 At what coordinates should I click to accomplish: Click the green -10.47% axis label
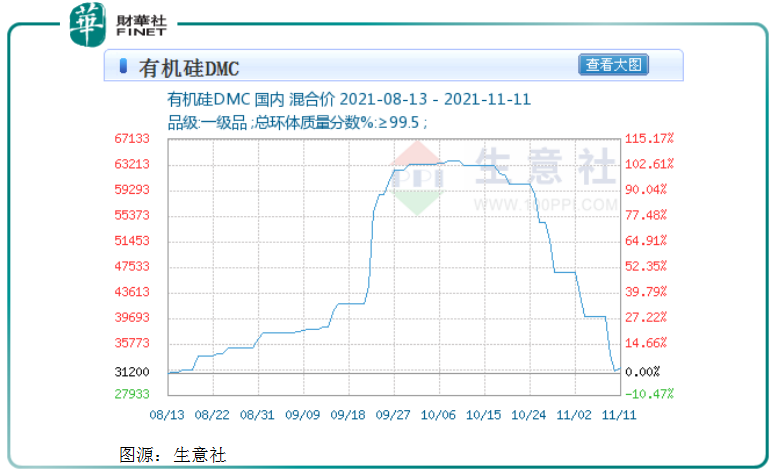click(650, 393)
